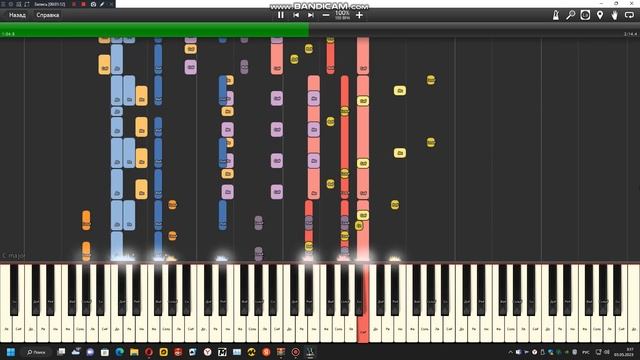Open the Справка help menu
The width and height of the screenshot is (640, 360).
point(48,15)
